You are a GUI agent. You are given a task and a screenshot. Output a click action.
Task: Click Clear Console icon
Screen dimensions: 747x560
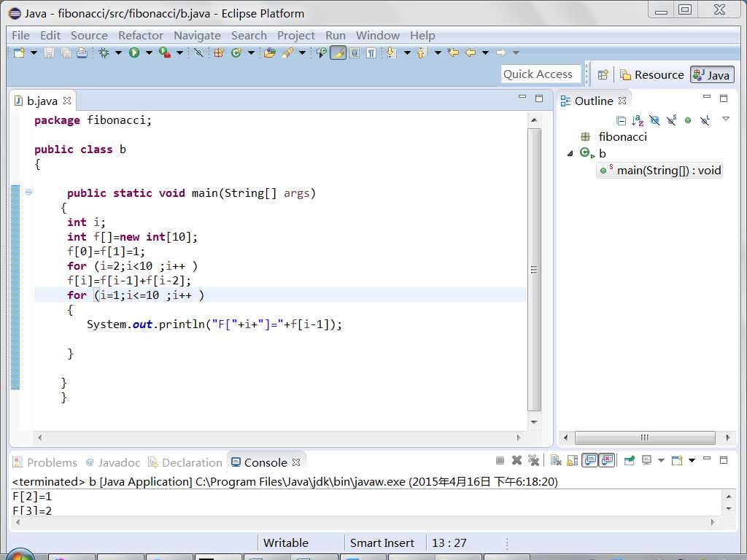[555, 461]
